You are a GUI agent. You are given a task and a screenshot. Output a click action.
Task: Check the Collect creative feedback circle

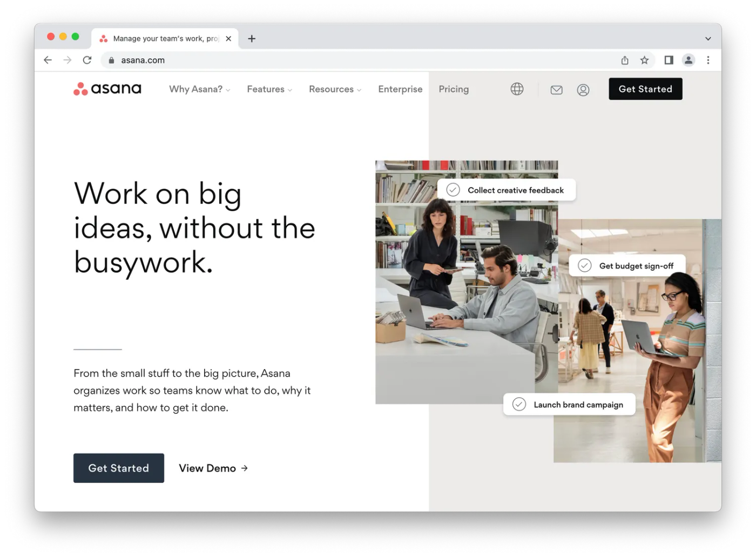tap(453, 190)
